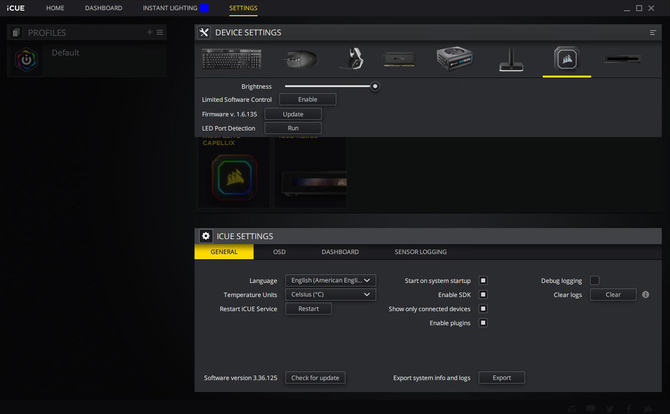
Task: Click the Profiles panel icon
Action: (x=16, y=32)
